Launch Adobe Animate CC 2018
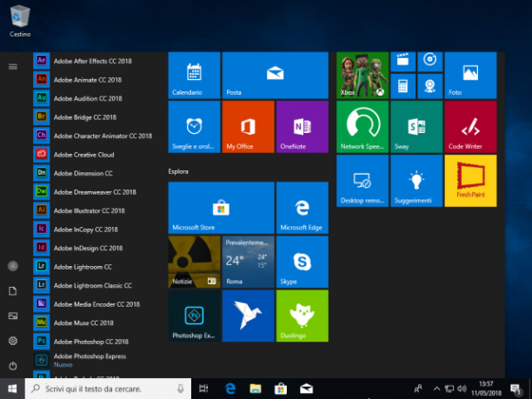Image resolution: width=532 pixels, height=399 pixels. pyautogui.click(x=93, y=80)
